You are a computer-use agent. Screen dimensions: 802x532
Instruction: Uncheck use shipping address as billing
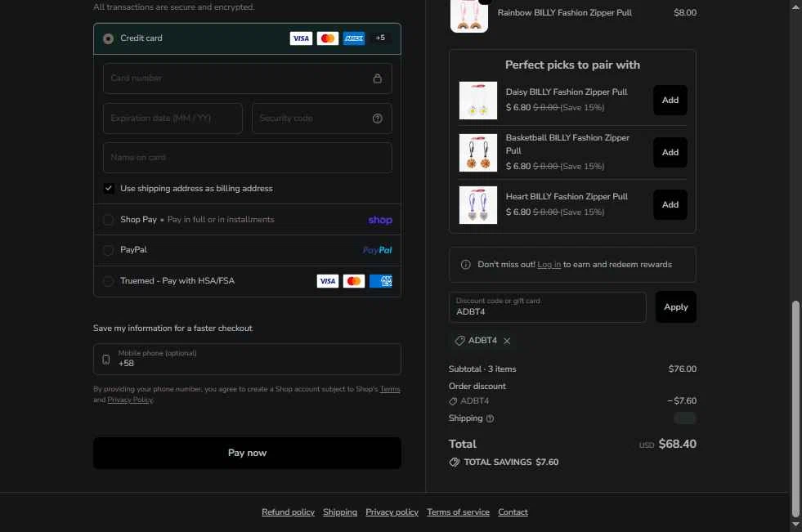109,189
